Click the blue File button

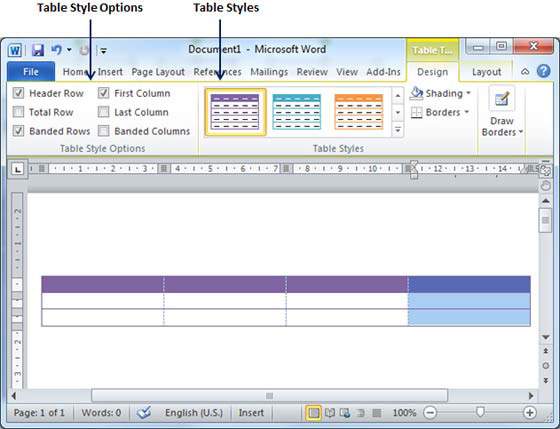(31, 71)
